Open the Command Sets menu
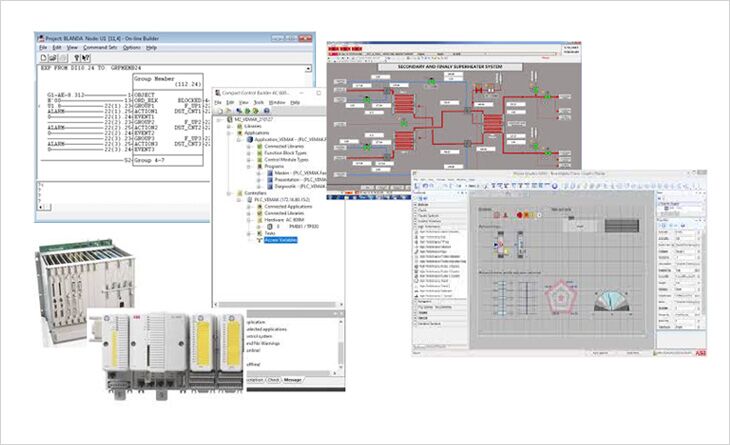This screenshot has height=445, width=730. coord(100,47)
